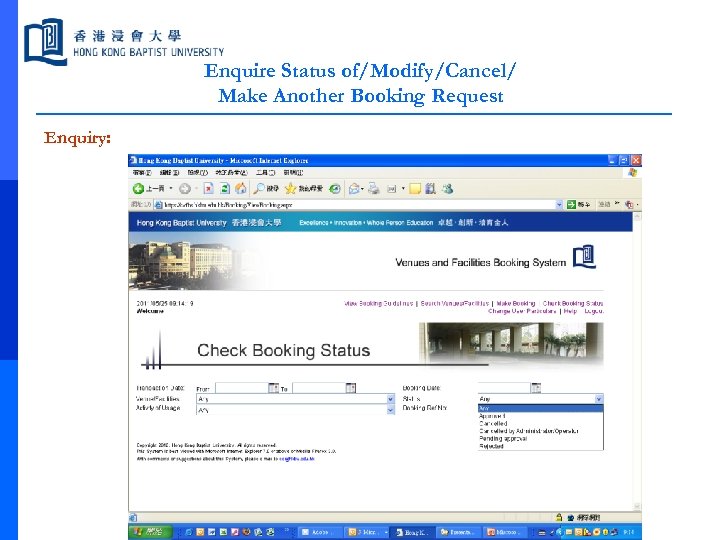Screen dimensions: 720x540
Task: Click the Refresh page icon
Action: pyautogui.click(x=225, y=189)
